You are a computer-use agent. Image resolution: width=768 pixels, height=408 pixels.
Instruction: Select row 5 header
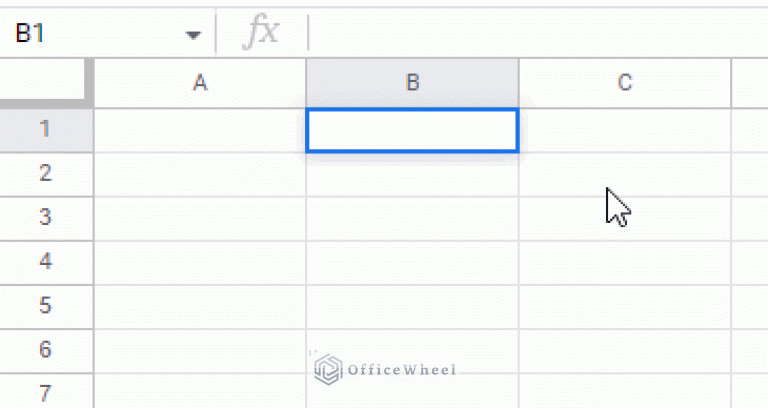47,306
